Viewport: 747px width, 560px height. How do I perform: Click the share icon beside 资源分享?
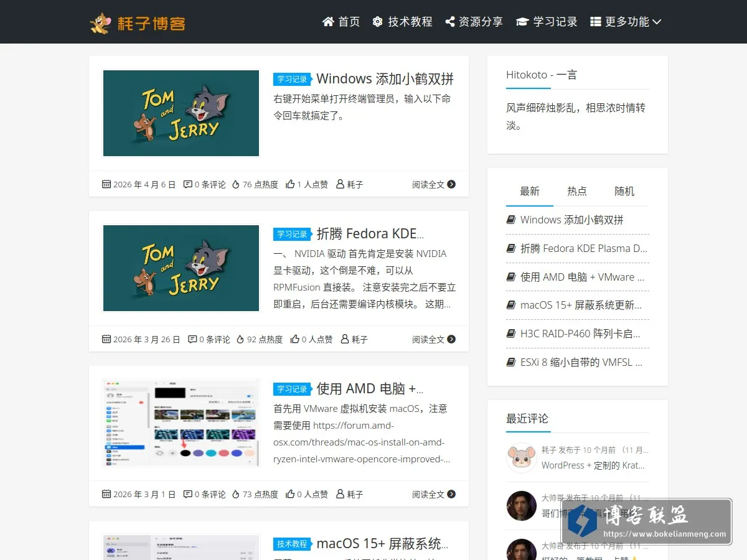(449, 22)
